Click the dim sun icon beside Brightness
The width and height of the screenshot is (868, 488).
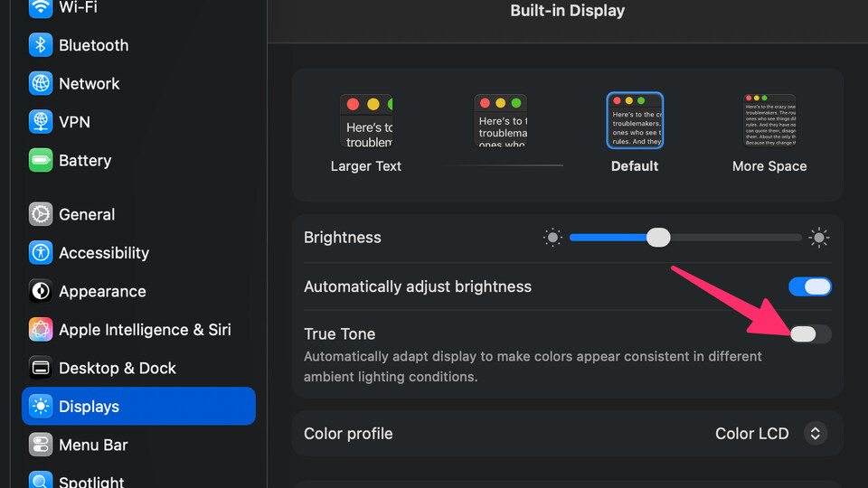click(552, 238)
